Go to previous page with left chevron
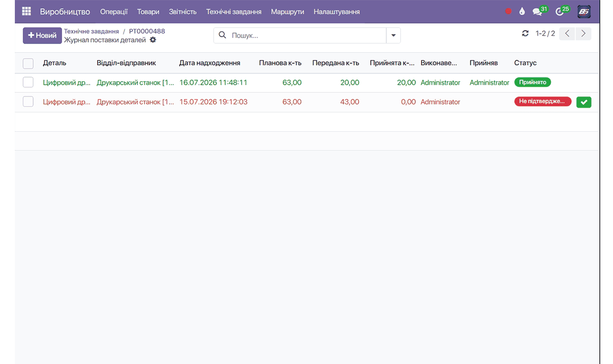Viewport: 613px width, 364px height. click(x=567, y=34)
